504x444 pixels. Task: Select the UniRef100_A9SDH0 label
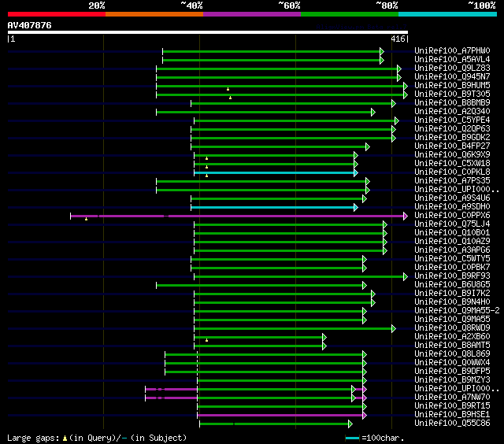click(452, 207)
